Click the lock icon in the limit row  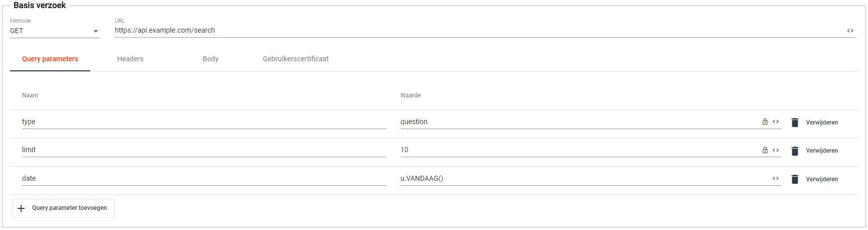pos(765,150)
